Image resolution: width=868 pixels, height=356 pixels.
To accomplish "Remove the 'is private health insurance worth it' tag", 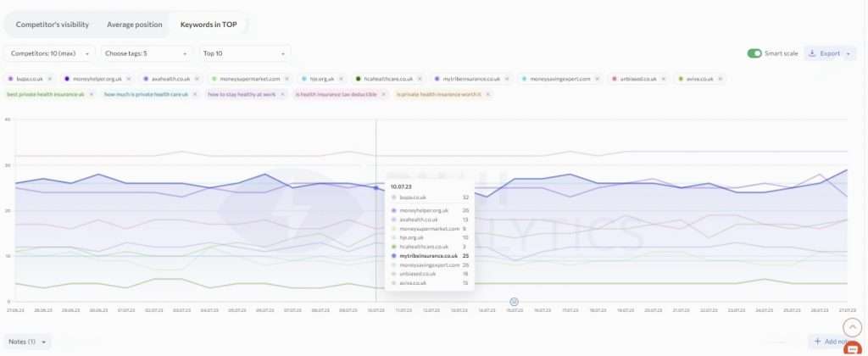I will (487, 95).
